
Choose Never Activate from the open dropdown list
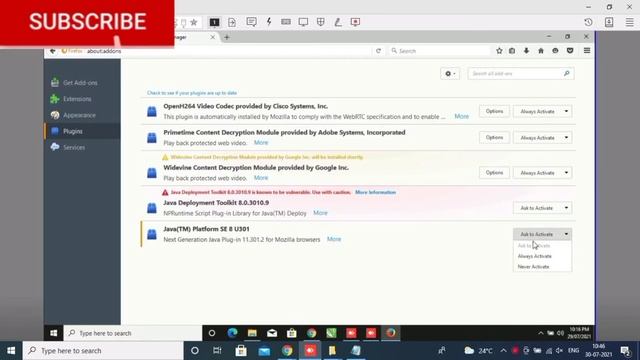533,267
